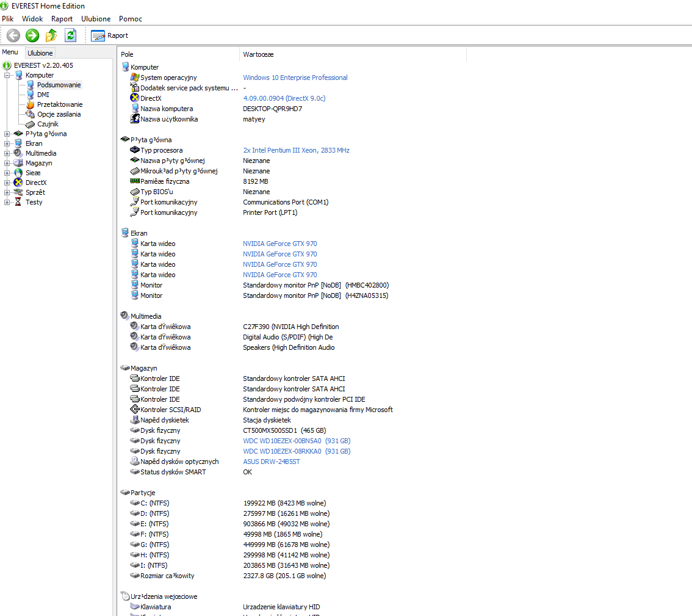Click the Sprzêt icon in the tree
Image resolution: width=692 pixels, height=616 pixels.
coord(18,192)
